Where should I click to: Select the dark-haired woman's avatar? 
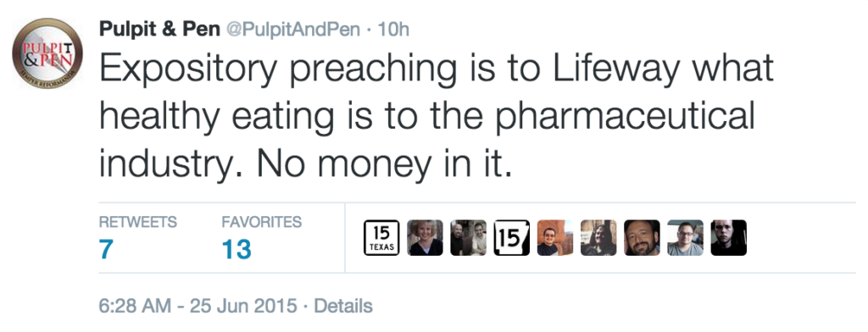(598, 238)
